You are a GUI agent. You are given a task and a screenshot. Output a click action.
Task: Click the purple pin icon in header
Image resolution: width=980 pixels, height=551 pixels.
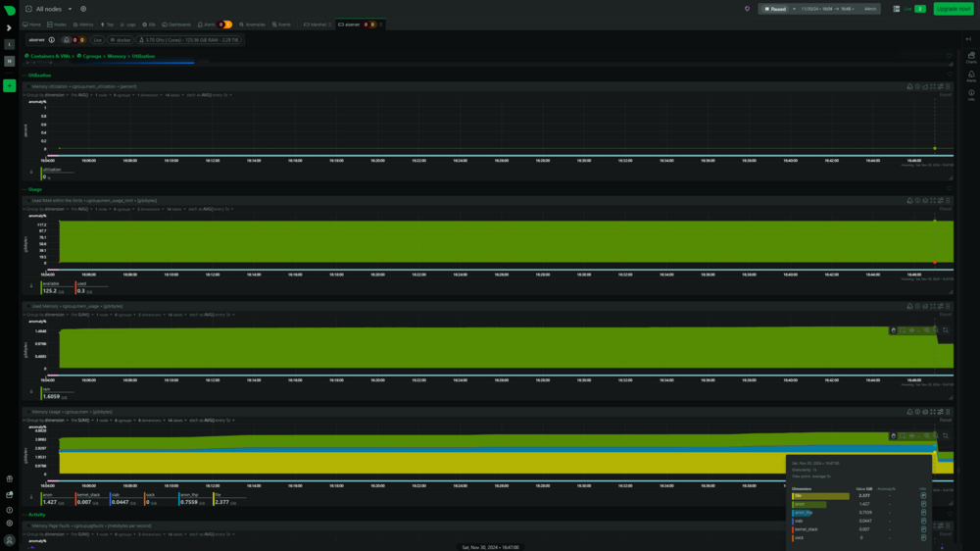(x=747, y=10)
